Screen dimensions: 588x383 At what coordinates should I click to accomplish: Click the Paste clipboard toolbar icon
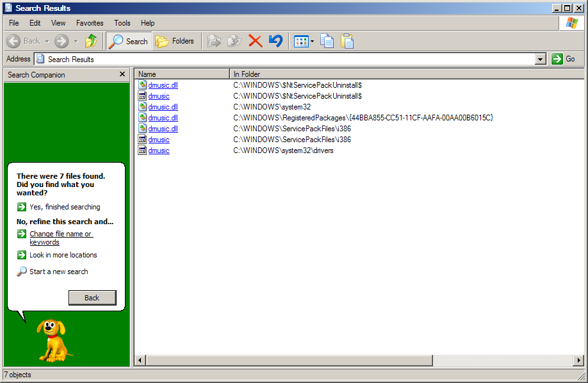coord(347,41)
